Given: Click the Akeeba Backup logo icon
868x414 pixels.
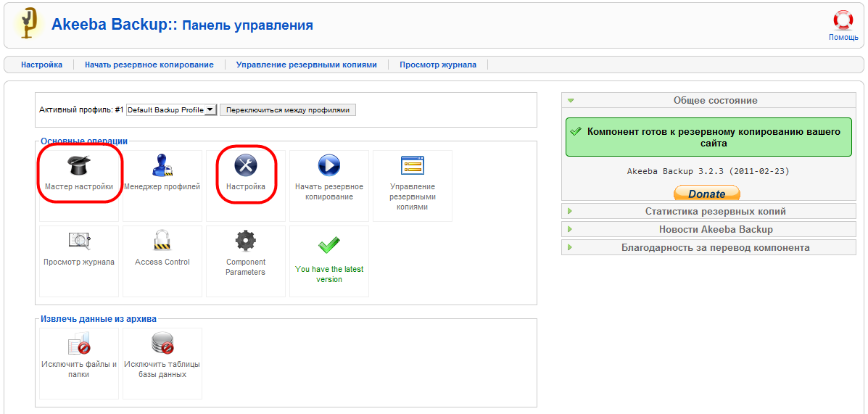Looking at the screenshot, I should 28,23.
